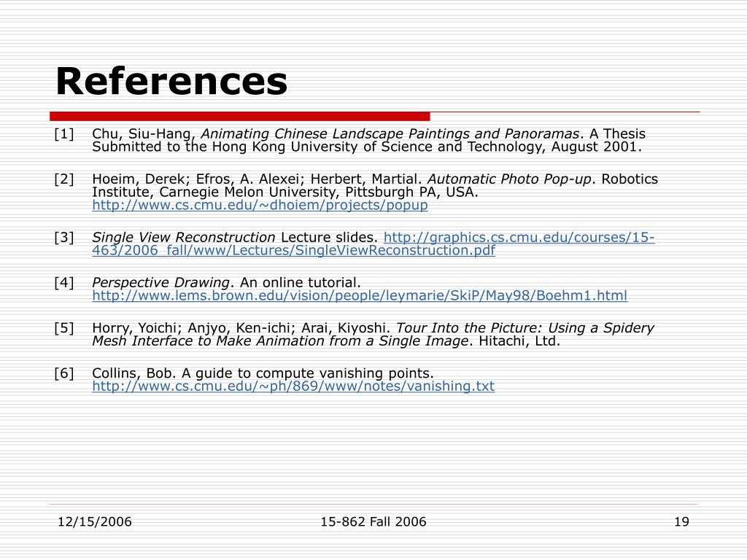Click reference number [1]
Viewport: 747px width, 560px height.
coord(64,134)
